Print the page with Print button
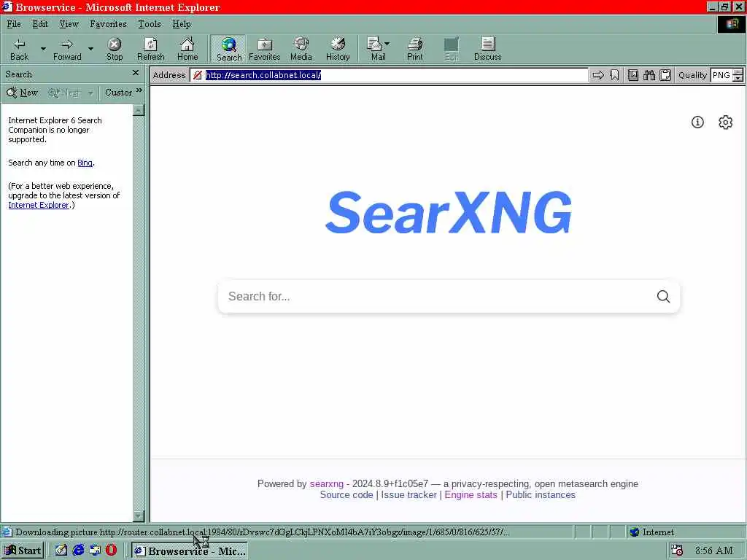This screenshot has height=560, width=747. (x=414, y=50)
